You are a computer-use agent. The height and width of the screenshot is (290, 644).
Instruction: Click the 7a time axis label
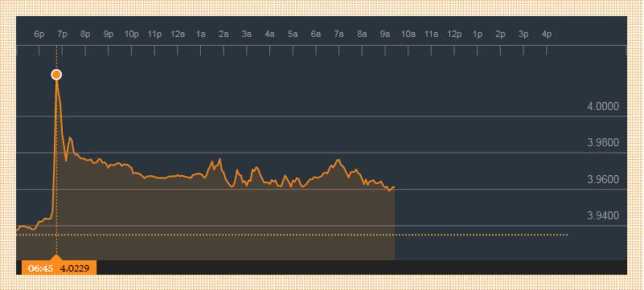click(339, 34)
